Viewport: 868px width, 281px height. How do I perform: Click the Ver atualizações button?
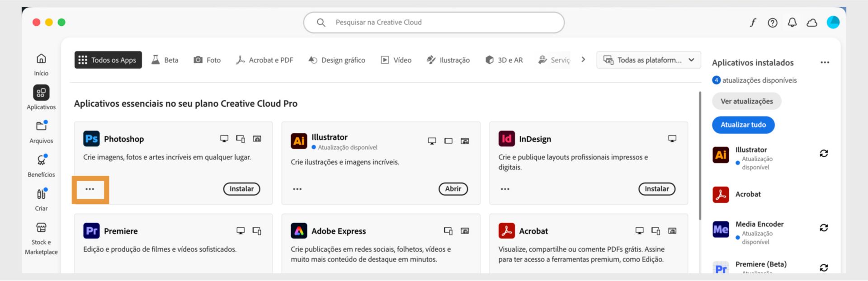[x=746, y=101]
